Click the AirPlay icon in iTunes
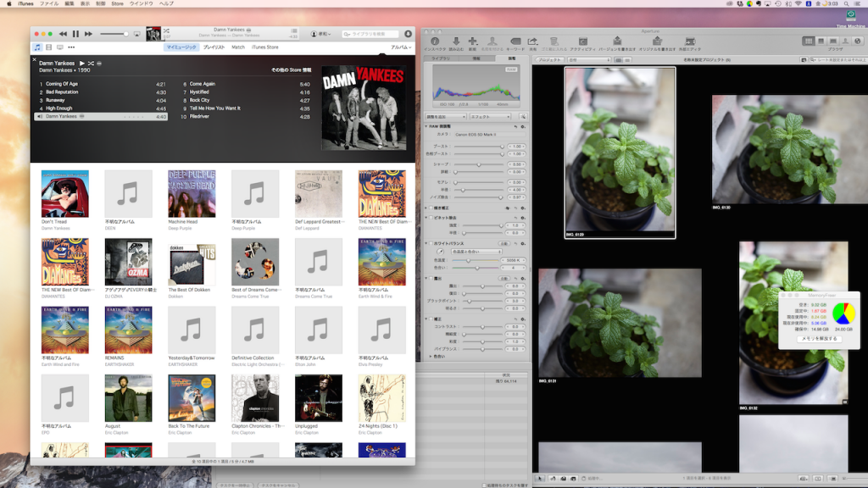This screenshot has width=868, height=488. tap(138, 34)
